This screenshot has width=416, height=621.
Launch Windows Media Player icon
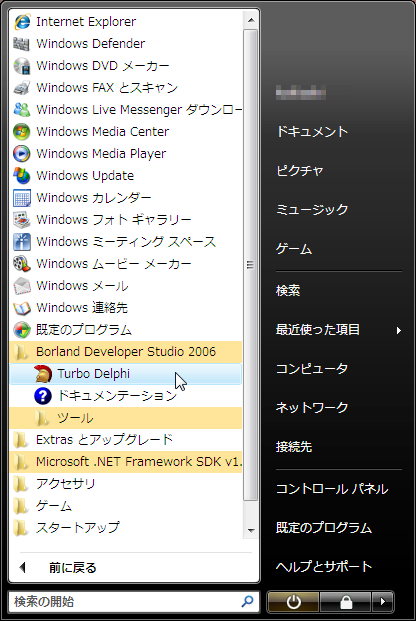click(21, 154)
